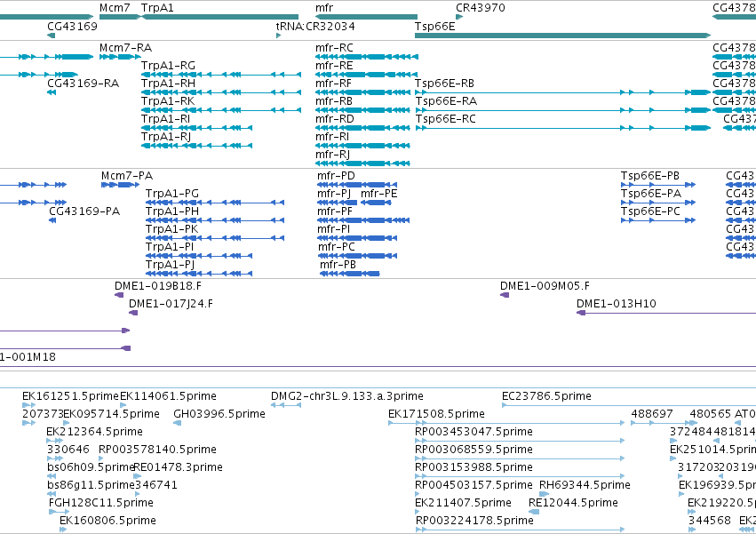Select the Tsp66E-PC protein

(x=658, y=220)
